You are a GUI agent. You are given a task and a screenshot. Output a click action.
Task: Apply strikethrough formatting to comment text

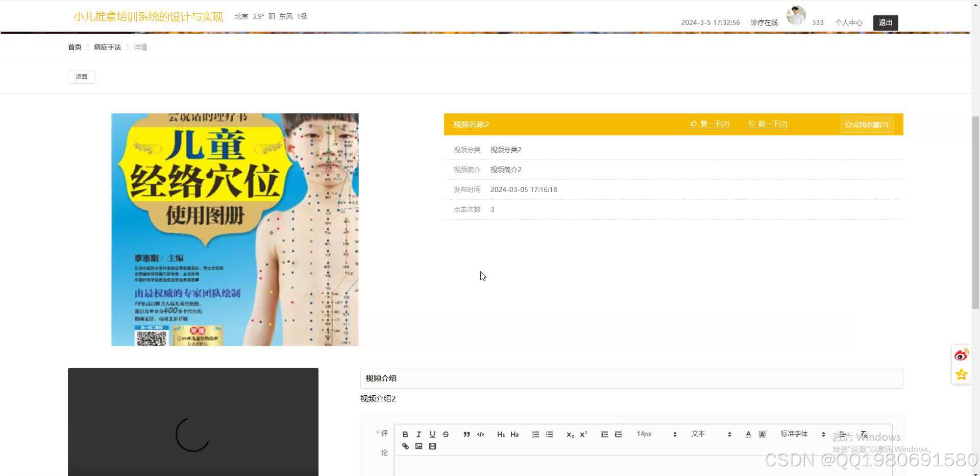click(x=446, y=434)
